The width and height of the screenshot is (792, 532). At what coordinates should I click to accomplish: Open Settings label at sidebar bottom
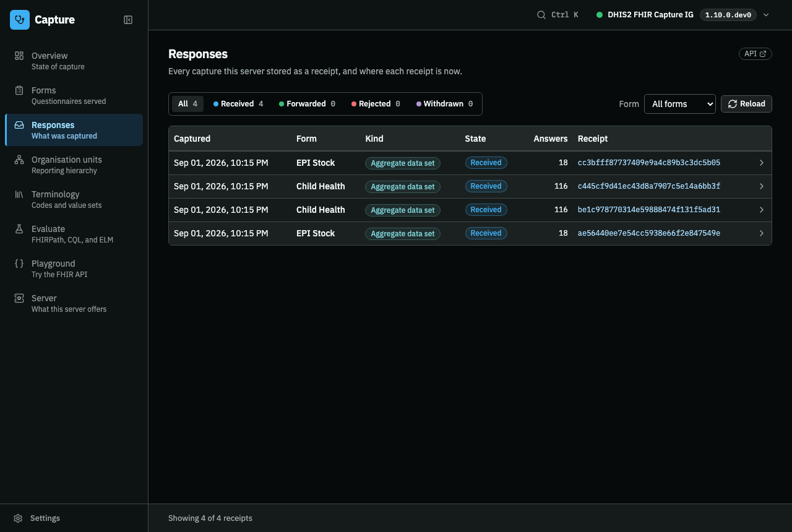tap(45, 518)
